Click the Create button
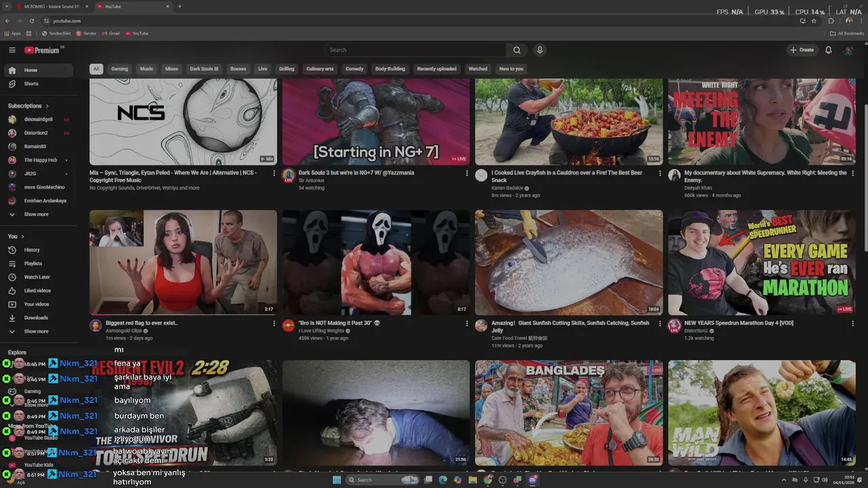Image resolution: width=868 pixels, height=488 pixels. 802,50
